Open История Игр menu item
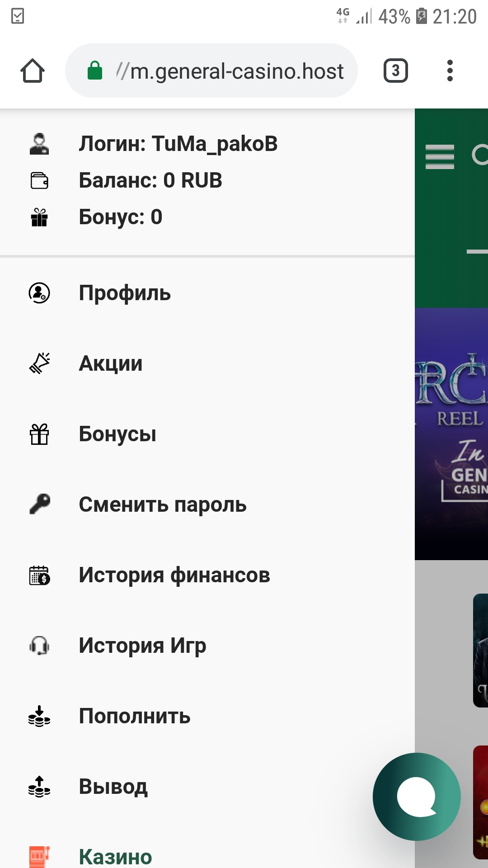The width and height of the screenshot is (488, 868). tap(207, 646)
